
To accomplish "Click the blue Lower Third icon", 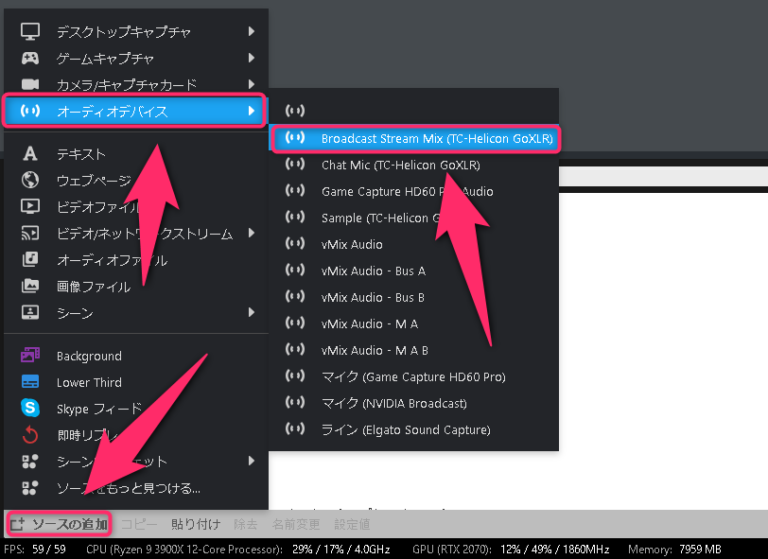I will (x=30, y=382).
